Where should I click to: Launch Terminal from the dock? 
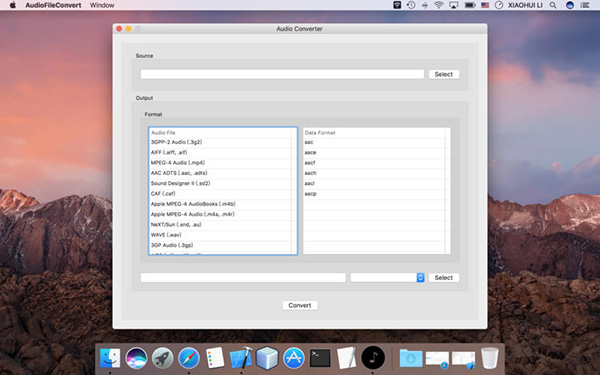tap(320, 358)
